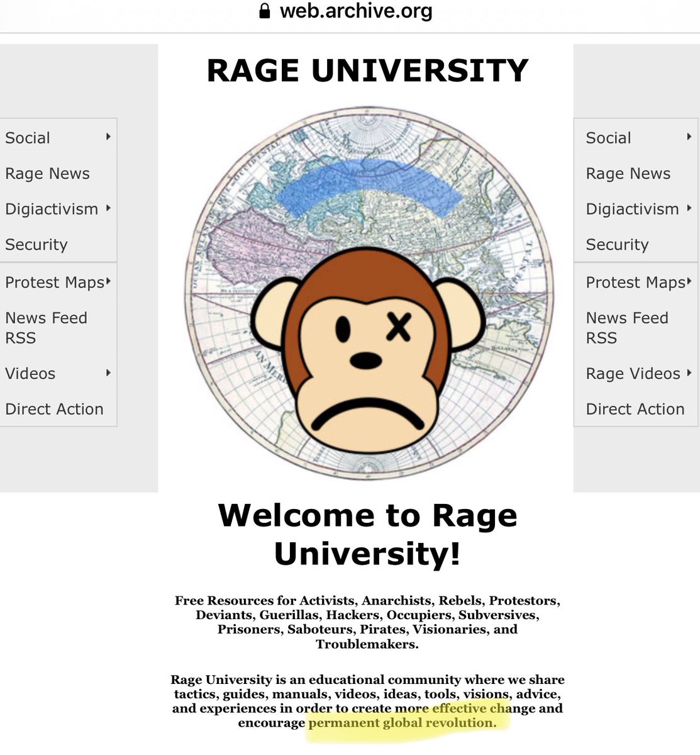Viewport: 700px width, 755px height.
Task: Select Direct Action in left menu
Action: pos(54,409)
